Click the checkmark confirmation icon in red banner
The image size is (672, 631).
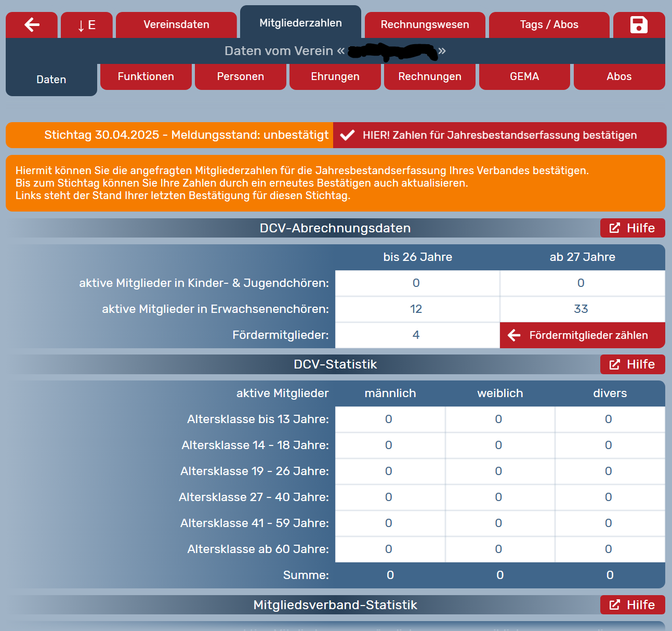(x=347, y=135)
